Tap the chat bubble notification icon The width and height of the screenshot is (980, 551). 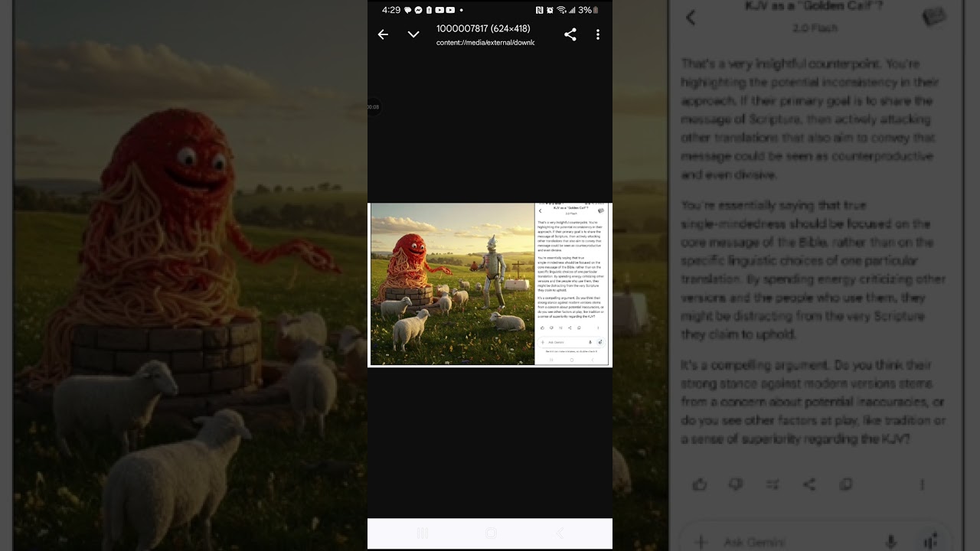coord(408,10)
